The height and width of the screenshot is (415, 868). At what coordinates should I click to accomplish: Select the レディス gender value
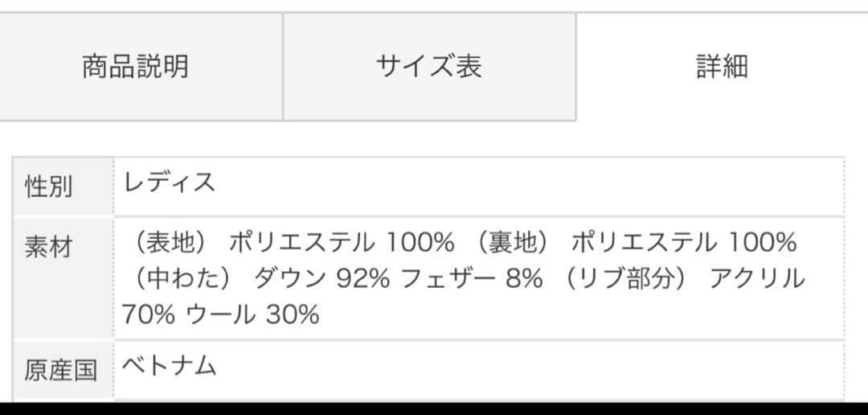pyautogui.click(x=170, y=183)
